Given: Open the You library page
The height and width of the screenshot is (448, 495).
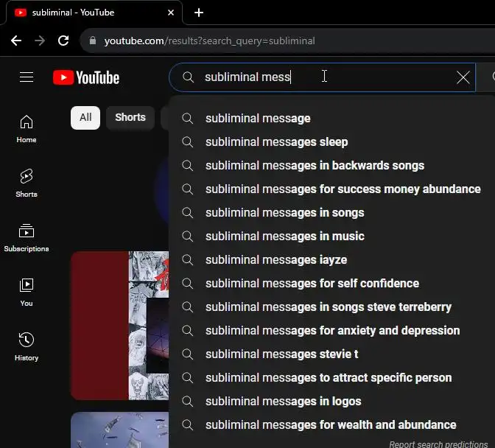Looking at the screenshot, I should (27, 293).
